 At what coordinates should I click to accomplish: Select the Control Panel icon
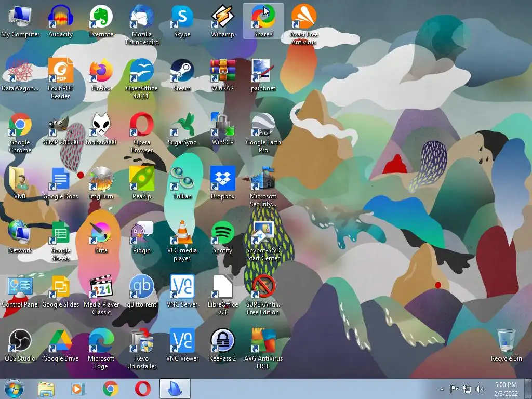pyautogui.click(x=20, y=291)
